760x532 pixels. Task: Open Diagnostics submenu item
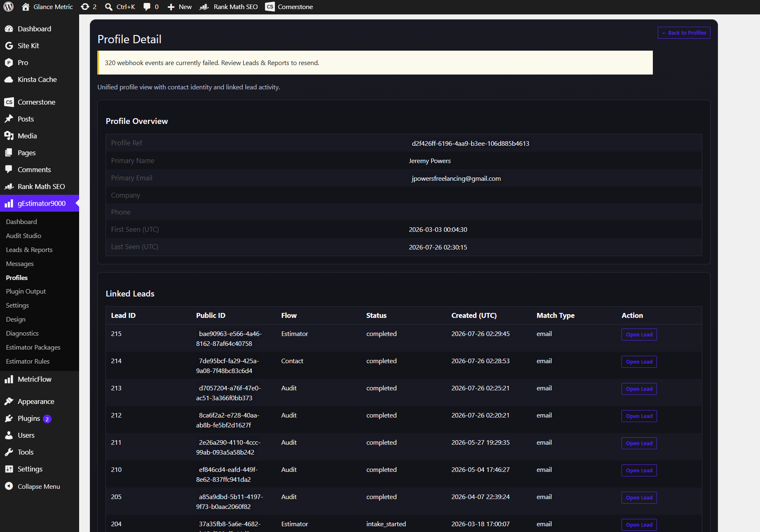[x=22, y=333]
